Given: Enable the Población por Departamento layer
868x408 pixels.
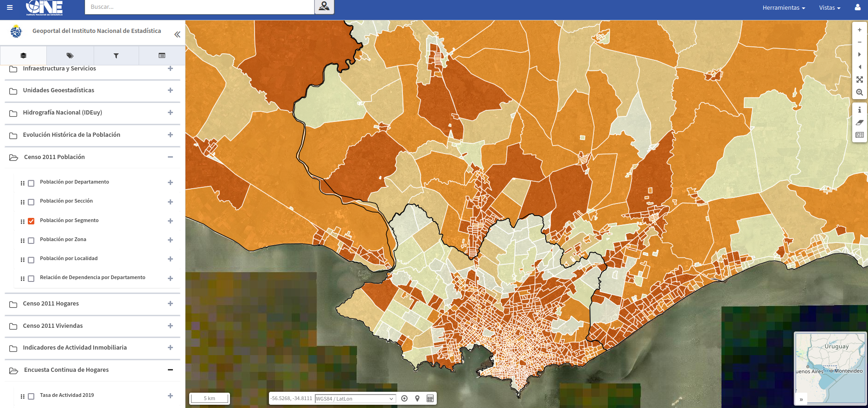Looking at the screenshot, I should (31, 183).
